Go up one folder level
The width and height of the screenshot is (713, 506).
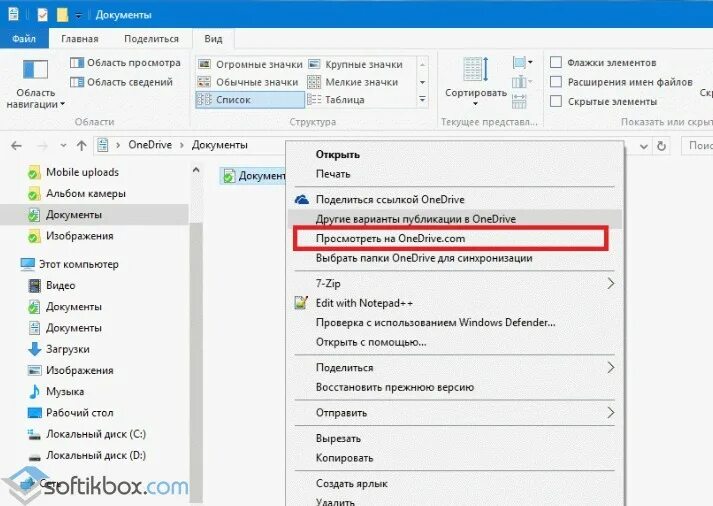pyautogui.click(x=81, y=145)
